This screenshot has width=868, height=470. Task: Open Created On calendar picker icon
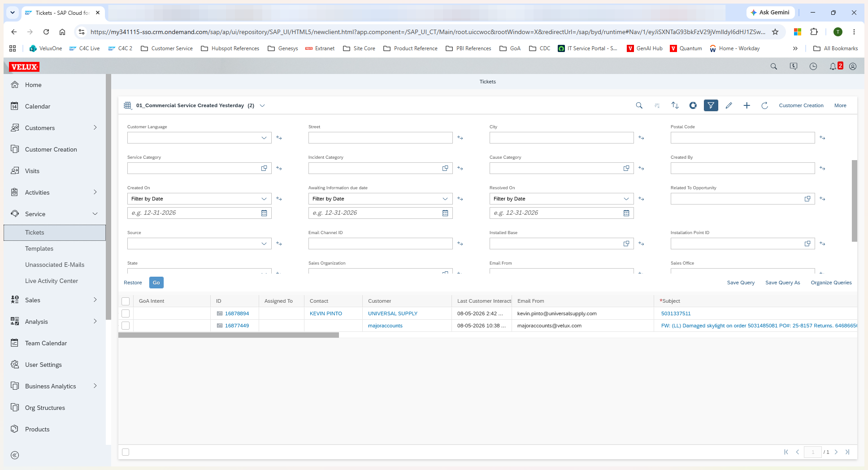[x=264, y=213]
